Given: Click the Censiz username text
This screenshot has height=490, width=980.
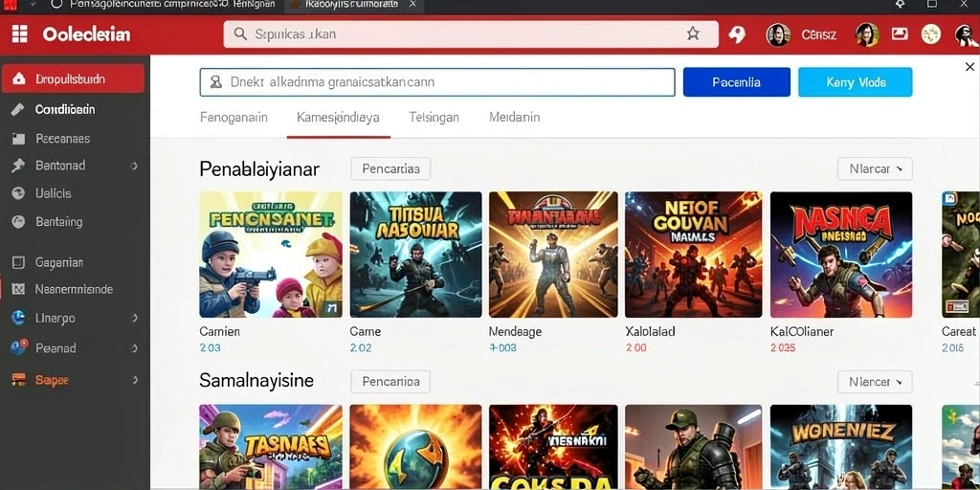Looking at the screenshot, I should [x=819, y=35].
